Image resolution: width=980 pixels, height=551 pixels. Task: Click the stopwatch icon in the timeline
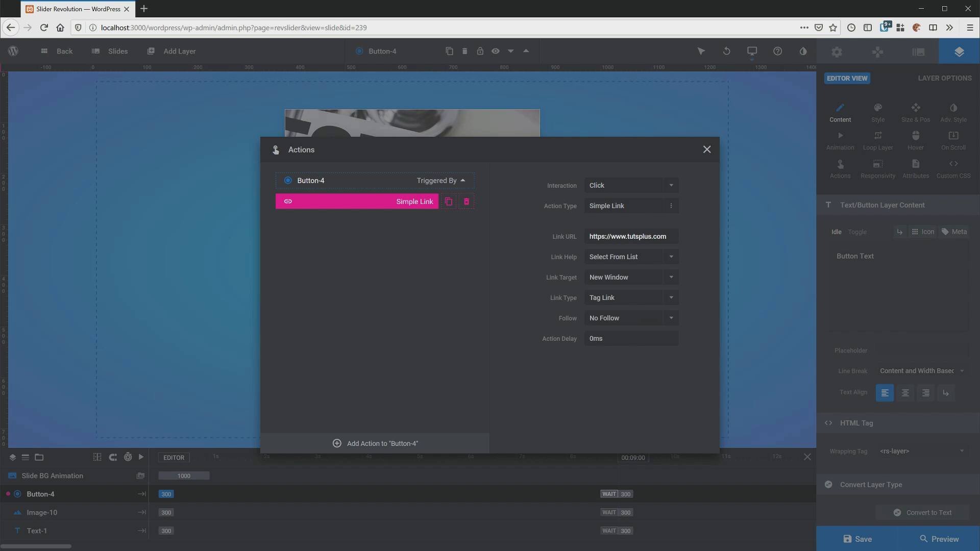coord(128,457)
